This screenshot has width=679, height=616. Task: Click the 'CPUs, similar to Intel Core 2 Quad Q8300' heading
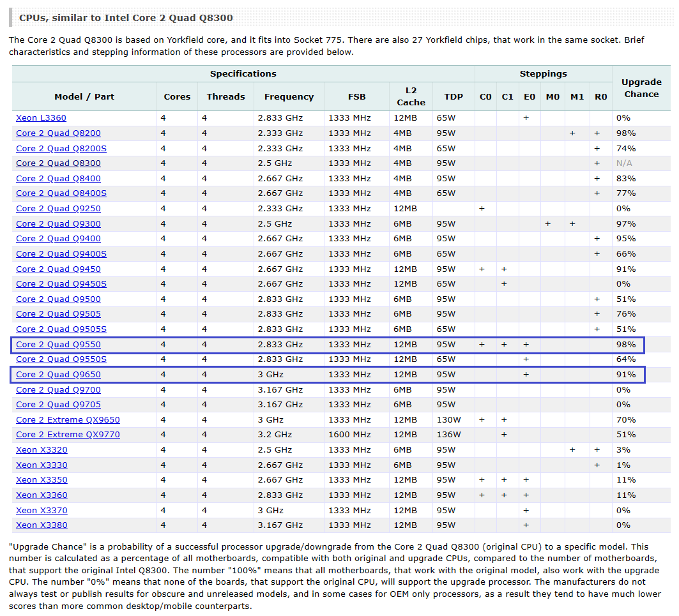[126, 18]
